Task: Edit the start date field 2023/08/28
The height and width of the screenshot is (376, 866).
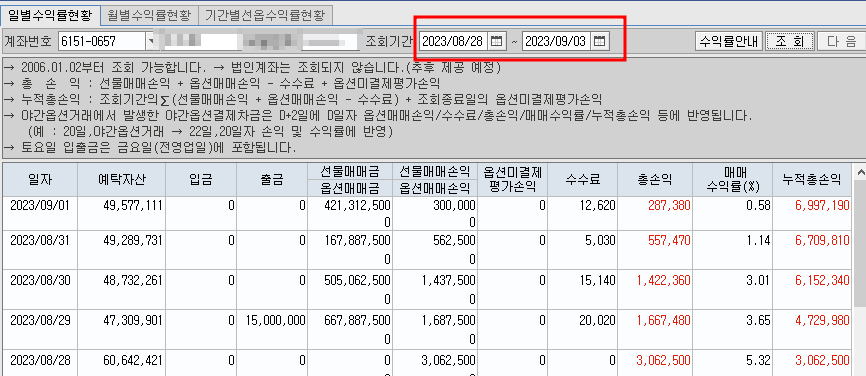Action: point(454,41)
